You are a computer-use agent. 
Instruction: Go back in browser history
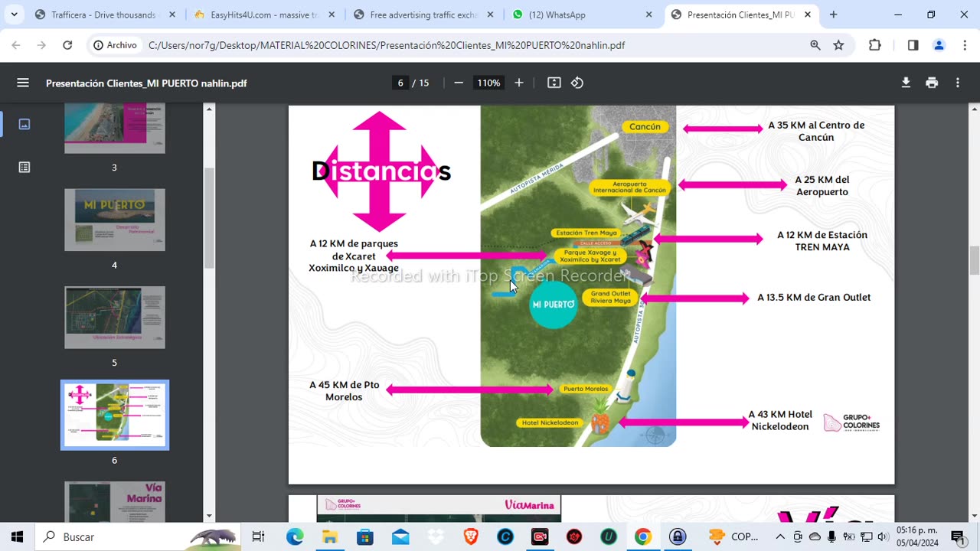coord(17,45)
